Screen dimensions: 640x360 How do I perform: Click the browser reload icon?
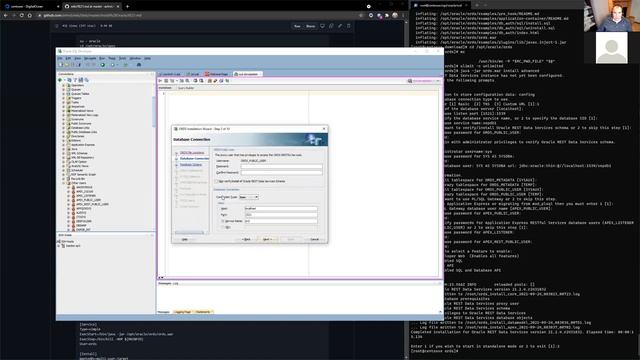[22, 15]
